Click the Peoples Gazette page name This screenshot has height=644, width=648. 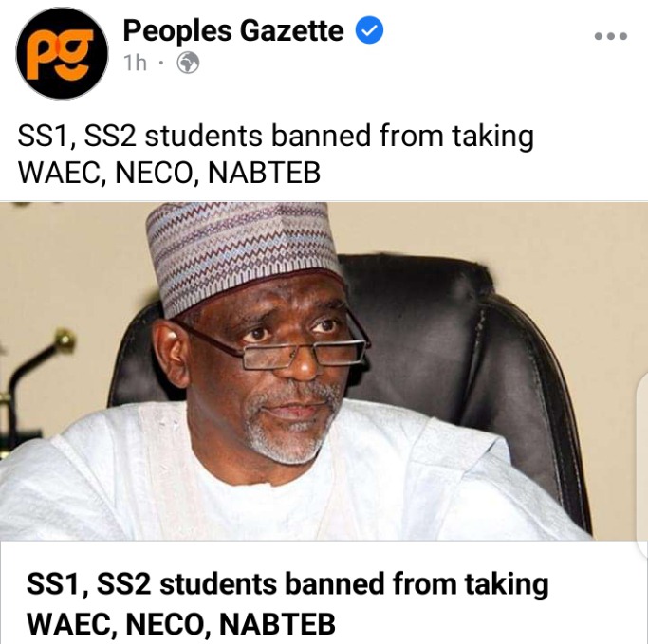[233, 30]
